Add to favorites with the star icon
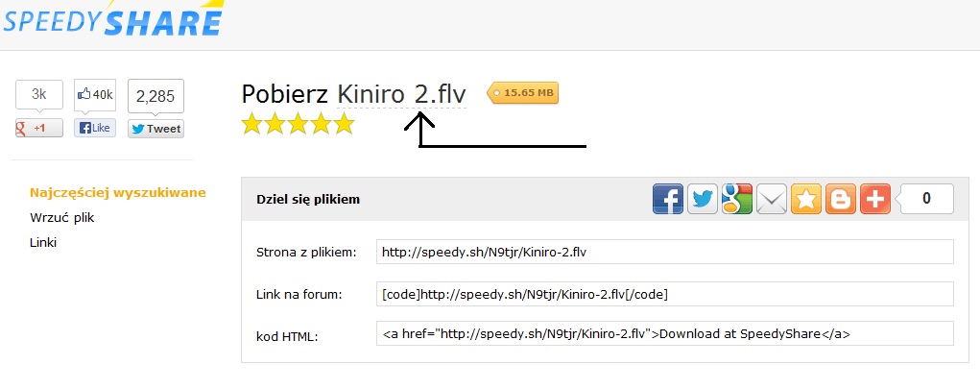980x389 pixels. (806, 199)
